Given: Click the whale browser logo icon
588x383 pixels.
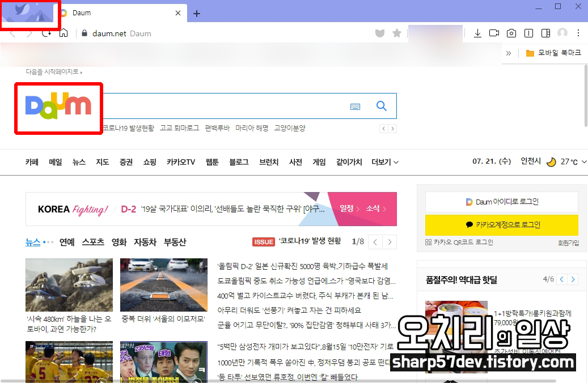Looking at the screenshot, I should (22, 10).
